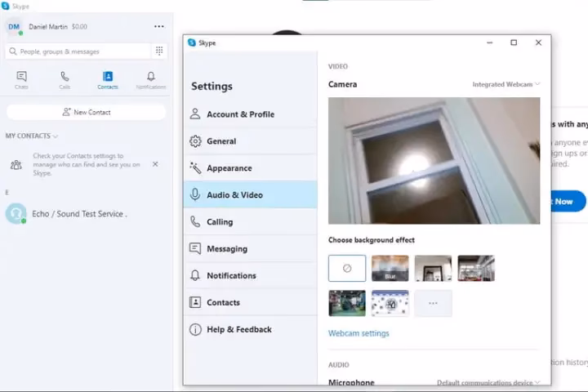Screen dimensions: 588x392
Task: Open the more options ellipsis near Daniel Martin
Action: click(159, 26)
